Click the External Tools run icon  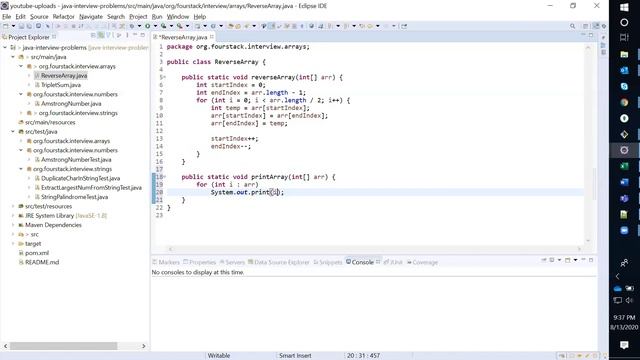180,26
